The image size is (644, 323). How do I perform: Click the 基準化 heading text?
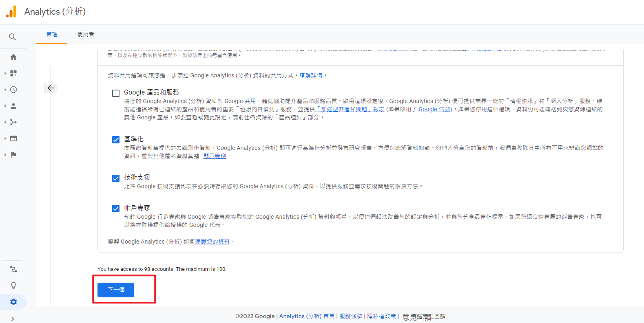[134, 139]
